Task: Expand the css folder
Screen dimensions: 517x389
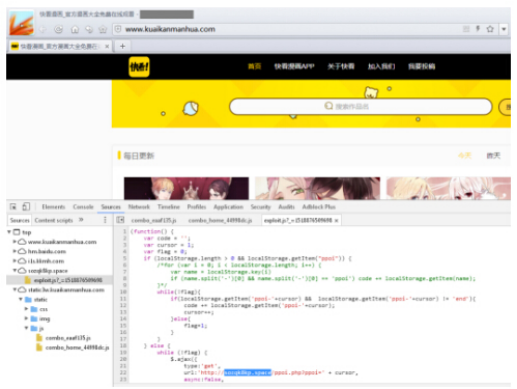Action: 26,309
